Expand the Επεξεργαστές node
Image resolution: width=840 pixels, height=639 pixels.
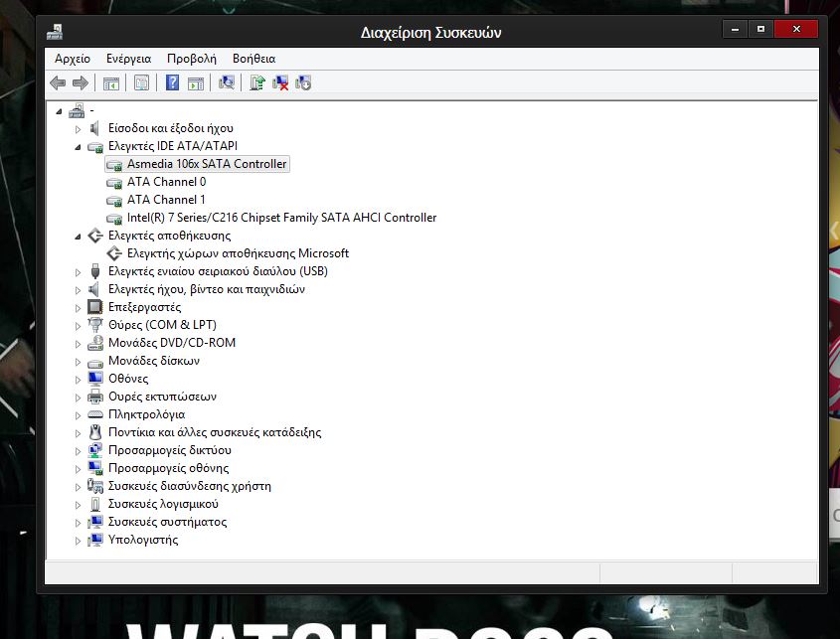click(78, 308)
